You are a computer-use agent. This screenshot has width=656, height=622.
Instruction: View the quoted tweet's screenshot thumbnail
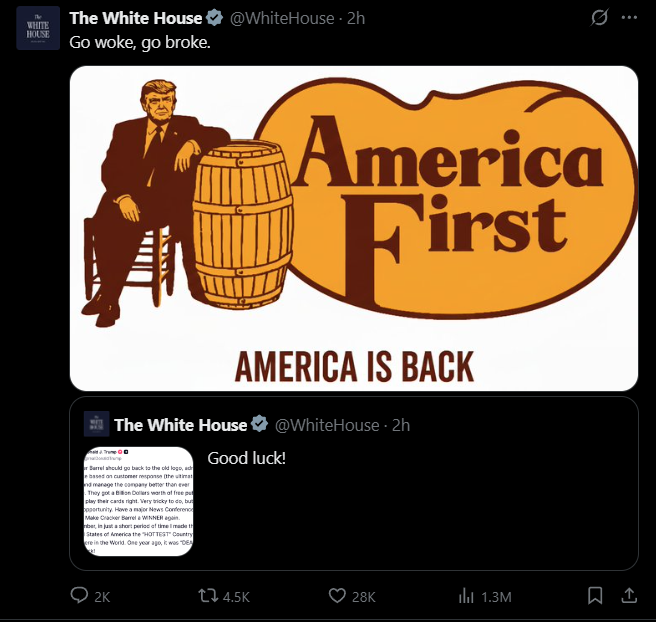click(138, 501)
